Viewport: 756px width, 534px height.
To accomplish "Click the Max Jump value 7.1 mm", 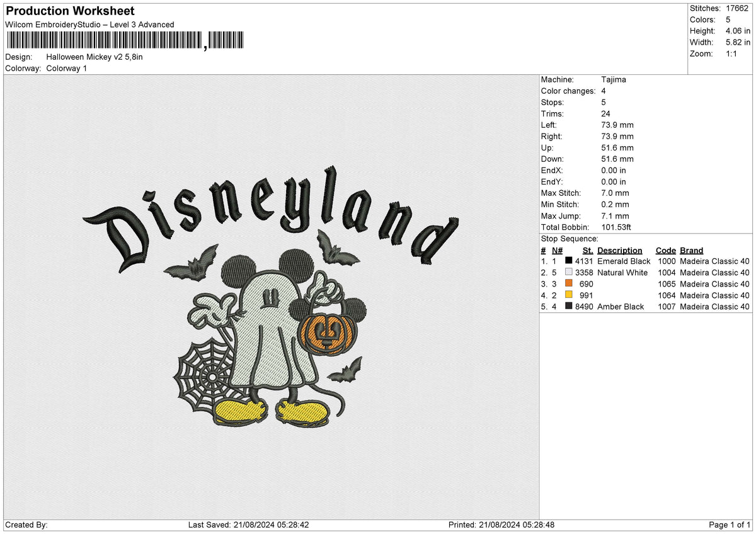I will [x=615, y=216].
